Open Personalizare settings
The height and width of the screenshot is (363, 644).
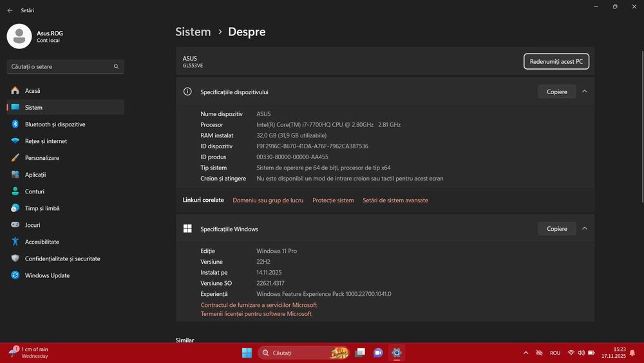65,158
